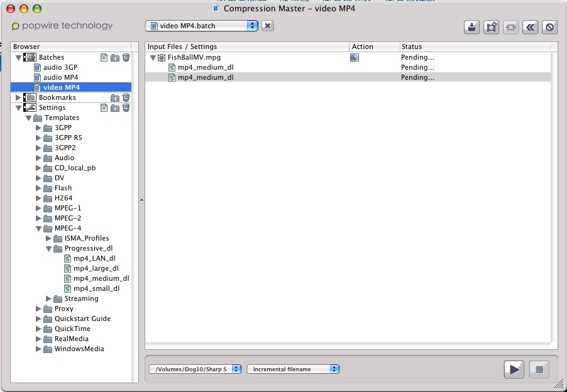Image resolution: width=567 pixels, height=392 pixels.
Task: Close the video MP4.batch with X button
Action: [x=267, y=26]
